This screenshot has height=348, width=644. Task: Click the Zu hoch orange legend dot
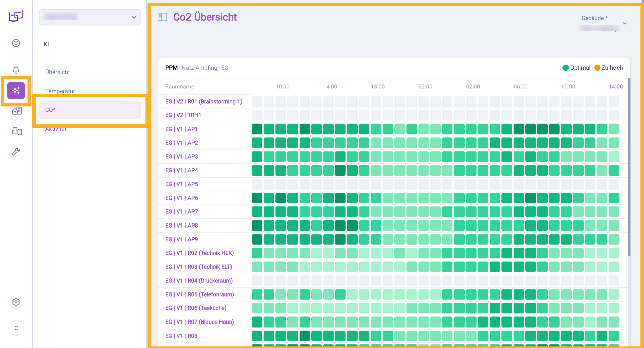click(597, 68)
